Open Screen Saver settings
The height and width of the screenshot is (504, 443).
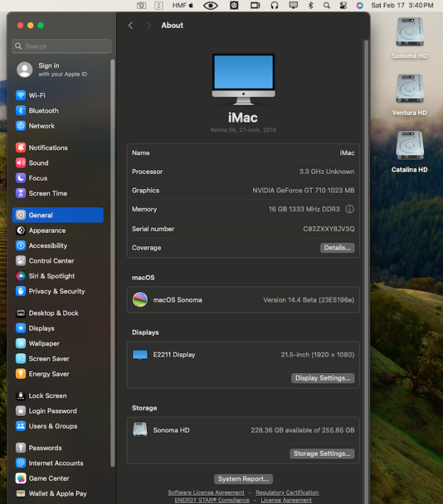tap(58, 359)
